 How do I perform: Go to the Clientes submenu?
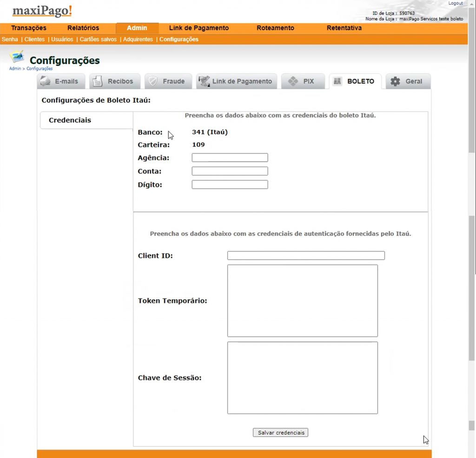pos(34,39)
